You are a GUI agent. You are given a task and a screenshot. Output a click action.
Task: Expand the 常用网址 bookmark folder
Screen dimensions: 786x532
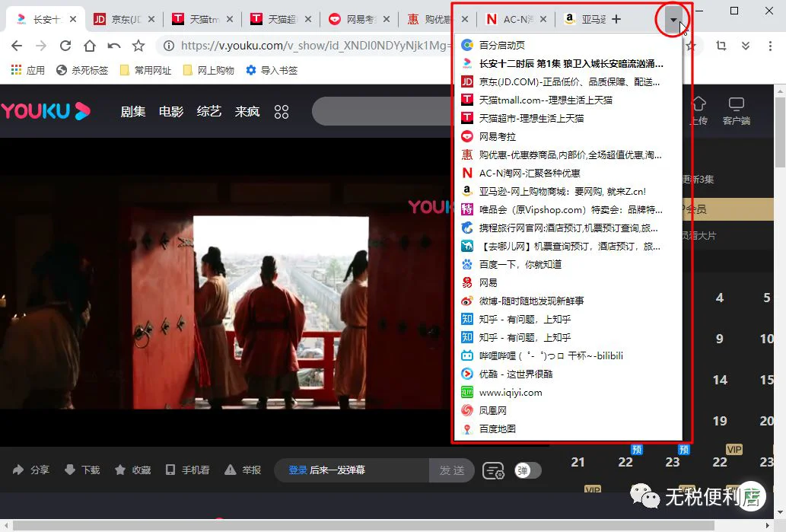pyautogui.click(x=146, y=70)
